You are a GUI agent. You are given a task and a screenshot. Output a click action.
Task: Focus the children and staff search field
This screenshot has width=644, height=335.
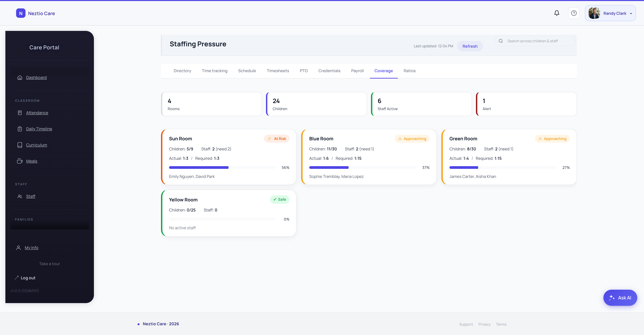(535, 41)
